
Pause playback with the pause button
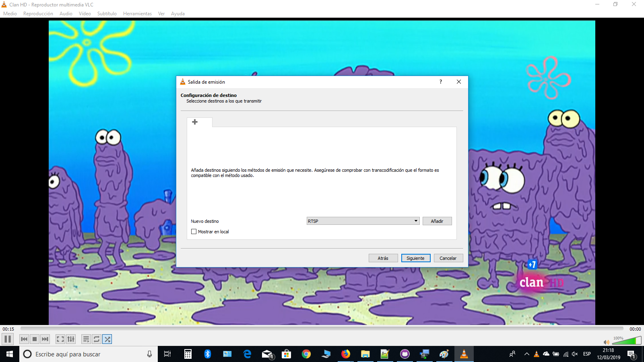tap(8, 339)
